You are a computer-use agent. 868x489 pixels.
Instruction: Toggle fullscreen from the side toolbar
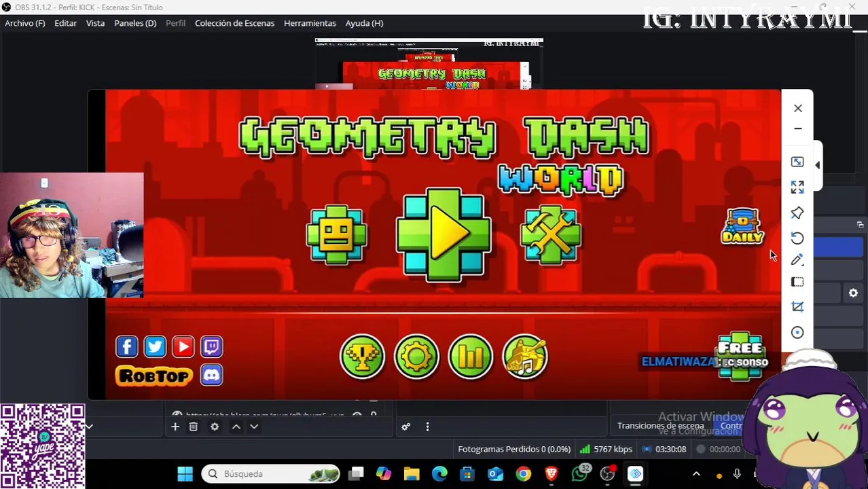point(797,187)
